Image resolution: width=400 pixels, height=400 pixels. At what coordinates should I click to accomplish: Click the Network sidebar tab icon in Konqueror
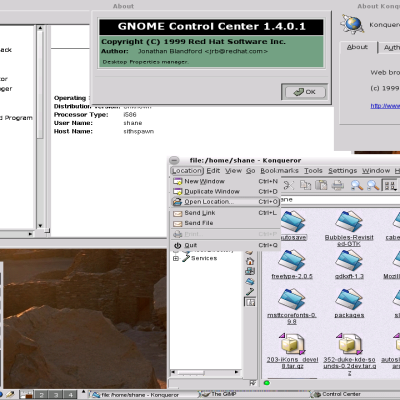[x=250, y=271]
